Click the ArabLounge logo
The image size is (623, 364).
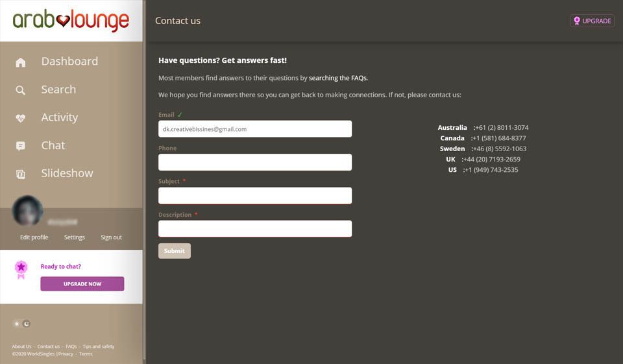click(71, 21)
